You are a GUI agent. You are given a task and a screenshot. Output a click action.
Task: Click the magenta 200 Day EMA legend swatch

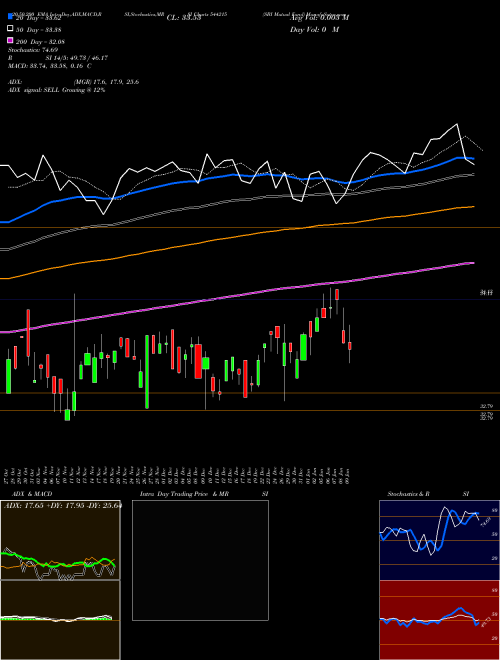pos(11,40)
